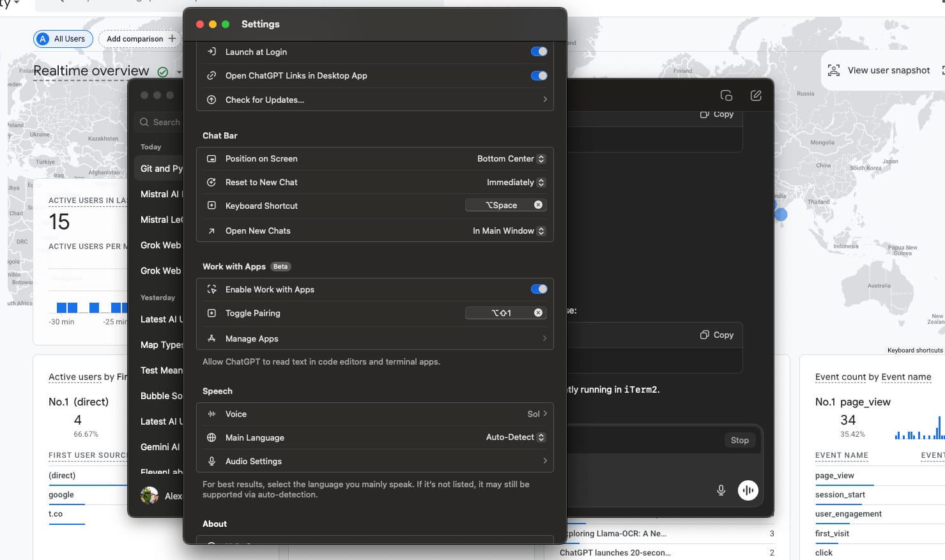945x560 pixels.
Task: Open the Bubble So chat in sidebar
Action: [161, 396]
